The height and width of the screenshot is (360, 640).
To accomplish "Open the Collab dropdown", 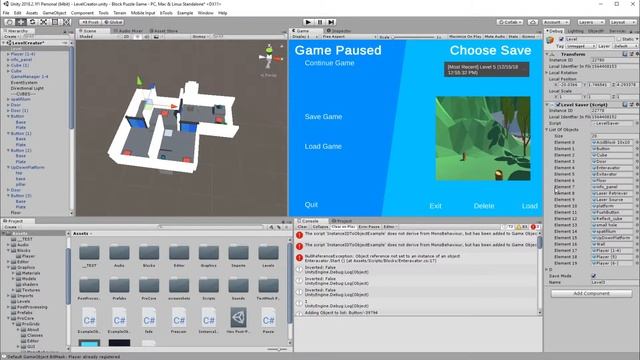I will pos(510,22).
